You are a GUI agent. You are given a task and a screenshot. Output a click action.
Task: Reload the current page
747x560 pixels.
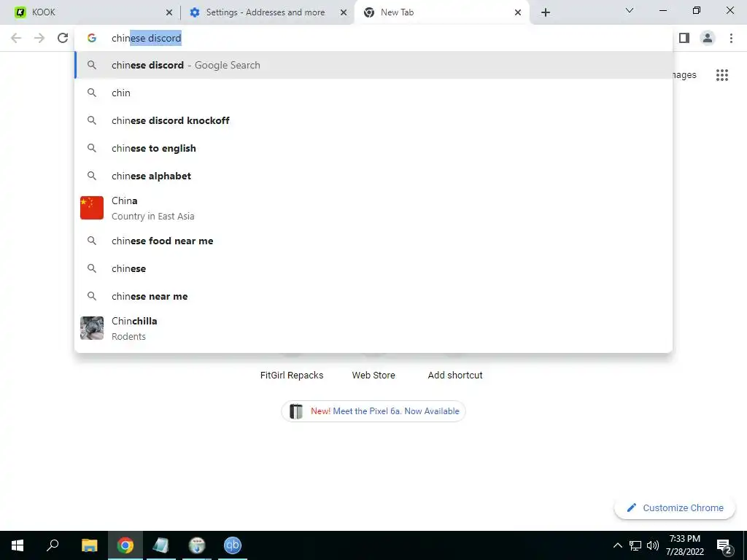pos(63,38)
